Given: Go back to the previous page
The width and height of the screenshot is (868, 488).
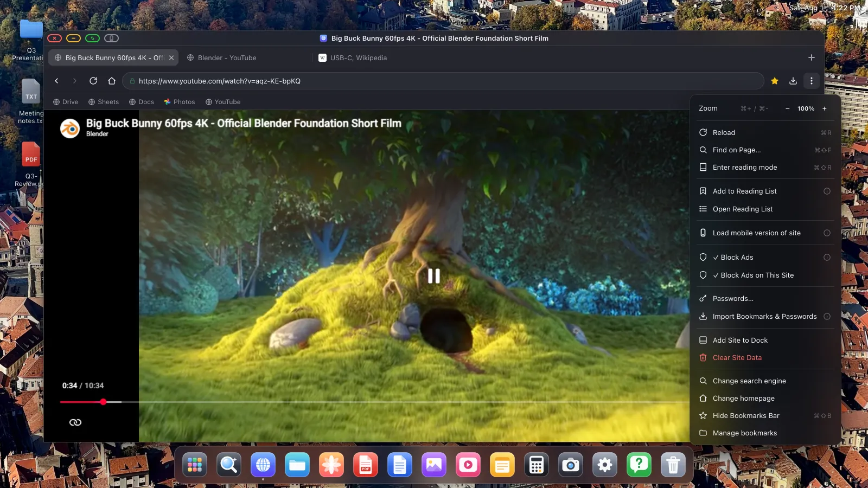Looking at the screenshot, I should [x=56, y=81].
